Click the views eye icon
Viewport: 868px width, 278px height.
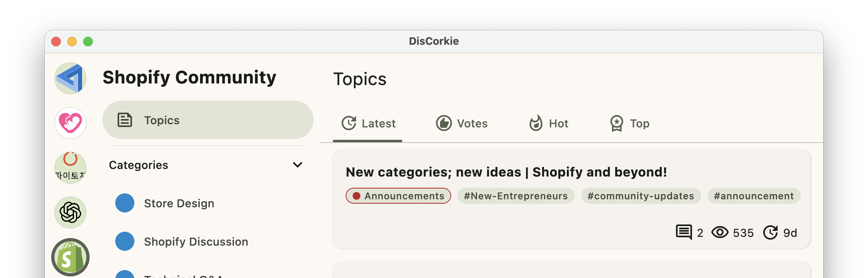pos(720,232)
